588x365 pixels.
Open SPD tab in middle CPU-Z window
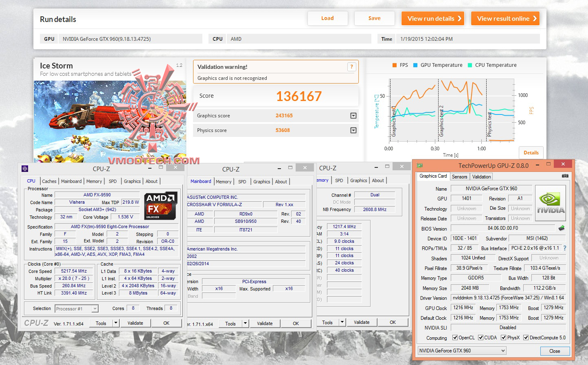pyautogui.click(x=242, y=182)
